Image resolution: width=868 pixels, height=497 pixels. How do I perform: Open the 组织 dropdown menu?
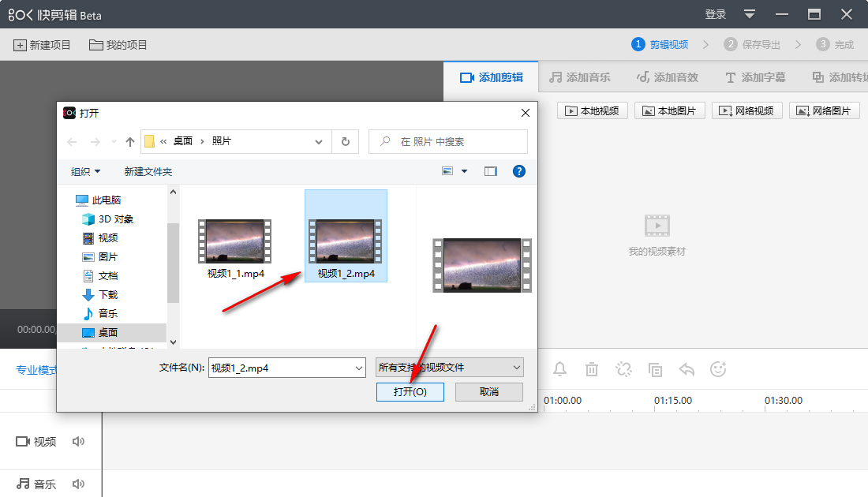pos(86,171)
